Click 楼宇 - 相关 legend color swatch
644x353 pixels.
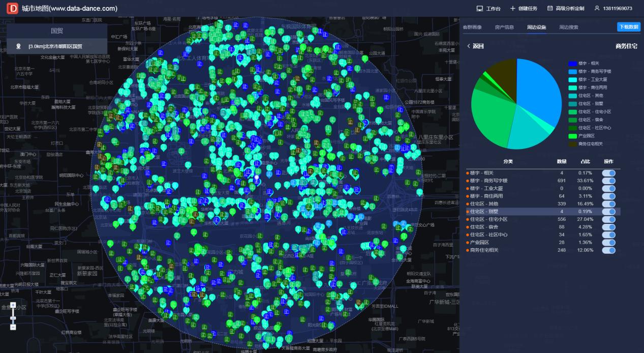[572, 64]
